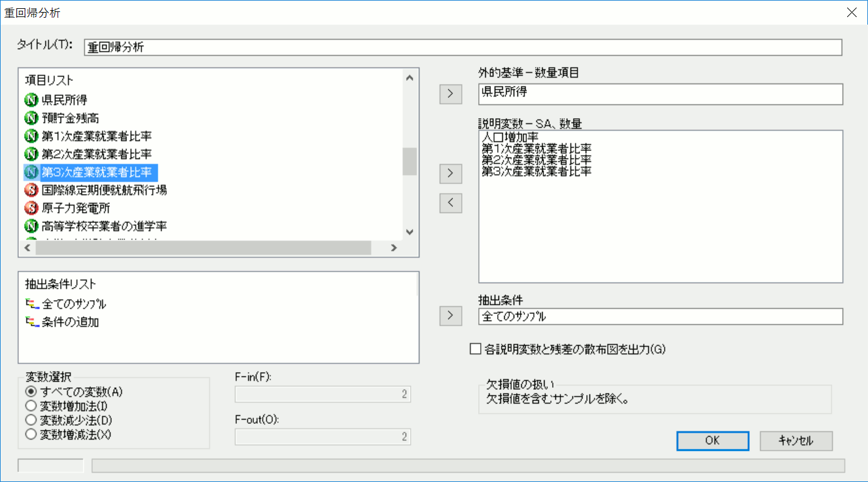This screenshot has width=868, height=482.
Task: Select 原子力発電所 in the item list
Action: [76, 208]
